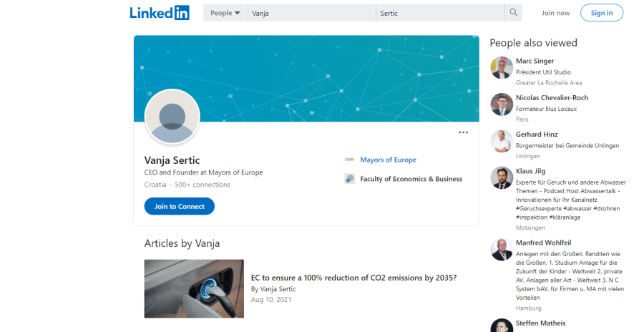Click the By Vanja Sertic byline
Viewport: 644px width, 332px height.
(x=273, y=289)
